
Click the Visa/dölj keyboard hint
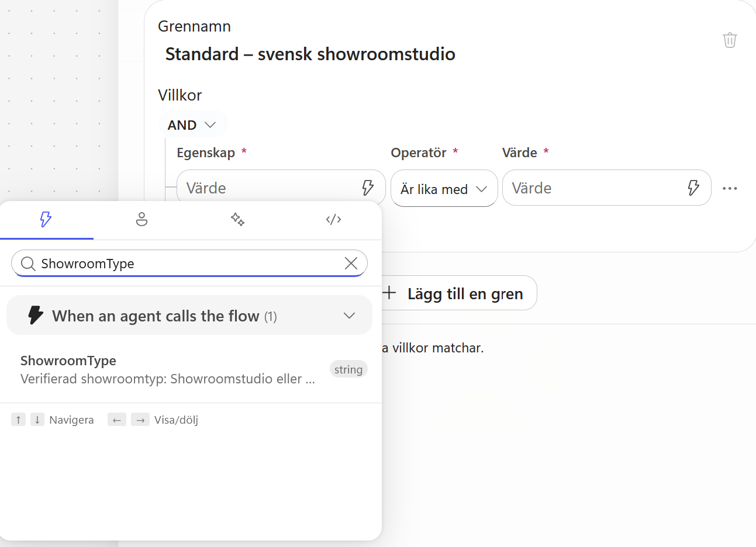pyautogui.click(x=176, y=420)
